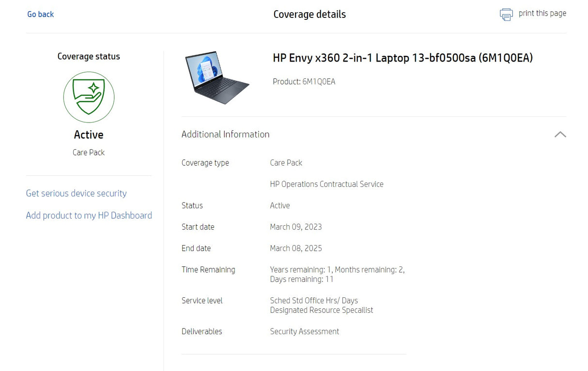Click the upward chevron beside Additional Information
This screenshot has width=588, height=371.
560,134
